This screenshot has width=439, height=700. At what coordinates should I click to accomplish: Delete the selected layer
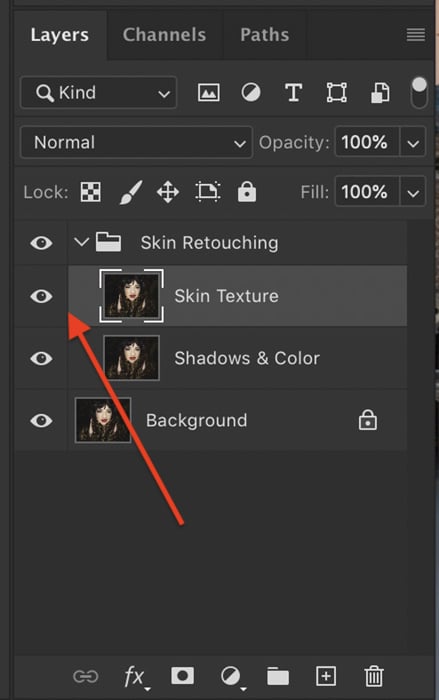click(x=373, y=676)
